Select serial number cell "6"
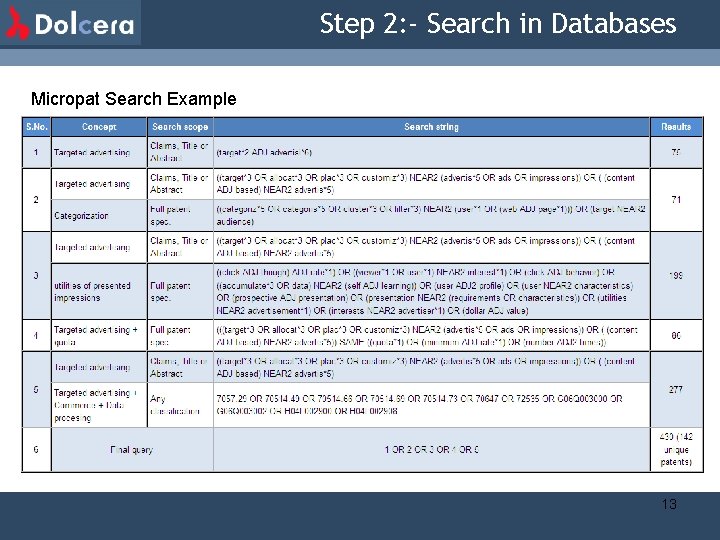The image size is (720, 540). coord(36,450)
